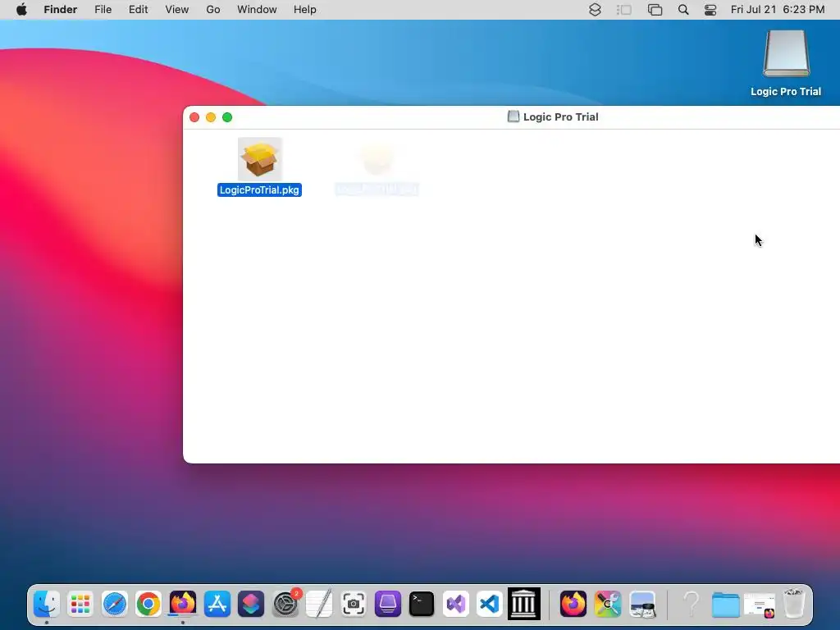This screenshot has height=630, width=840.
Task: Click Firefox icon beside Chrome in Dock
Action: point(183,605)
